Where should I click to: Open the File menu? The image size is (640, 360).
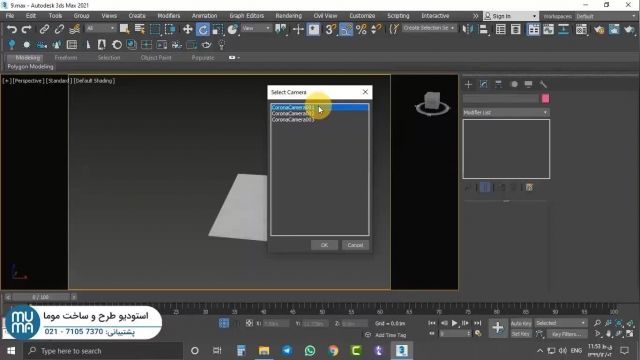click(x=10, y=16)
